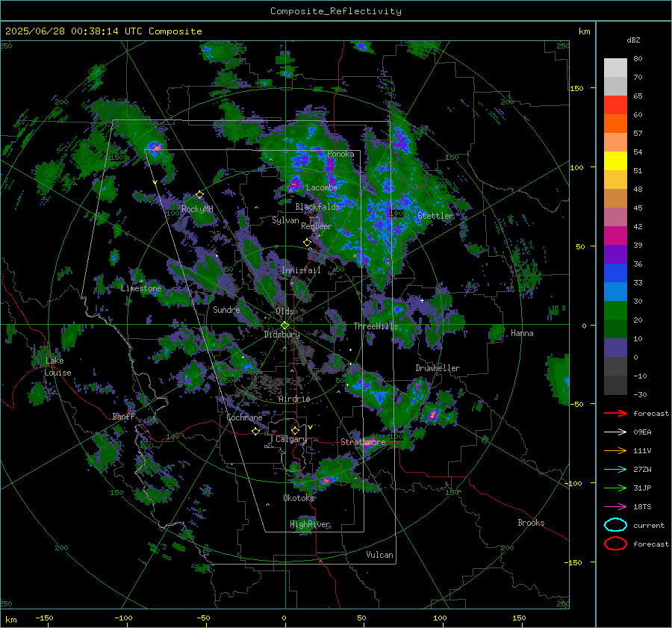Click the magenta 18TS arrow legend icon
This screenshot has width=672, height=628.
(x=615, y=507)
